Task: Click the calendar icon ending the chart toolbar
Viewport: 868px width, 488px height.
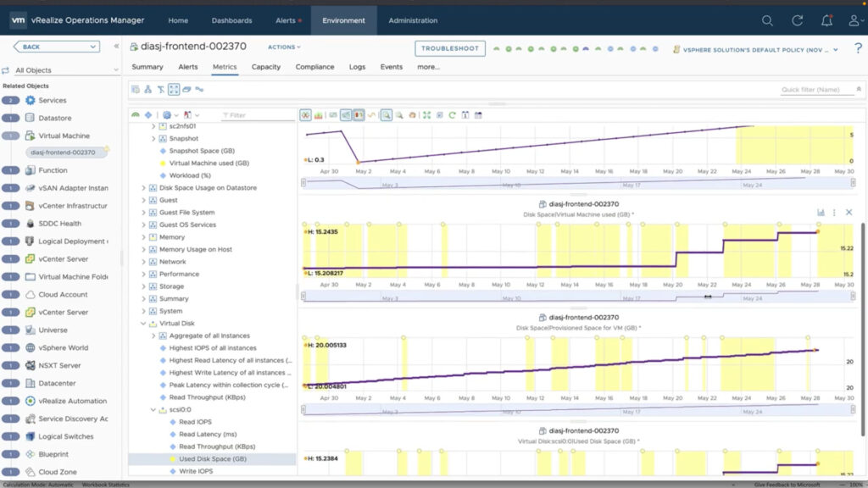Action: click(x=478, y=115)
